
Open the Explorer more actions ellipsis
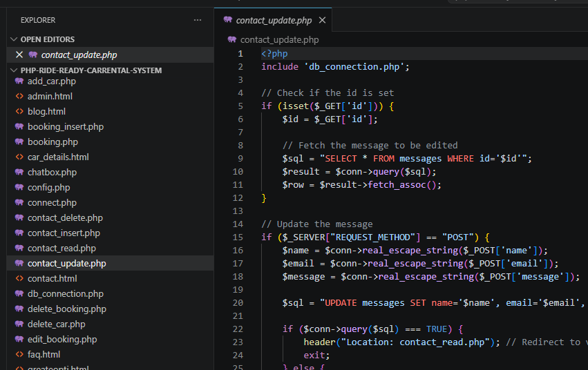coord(198,21)
